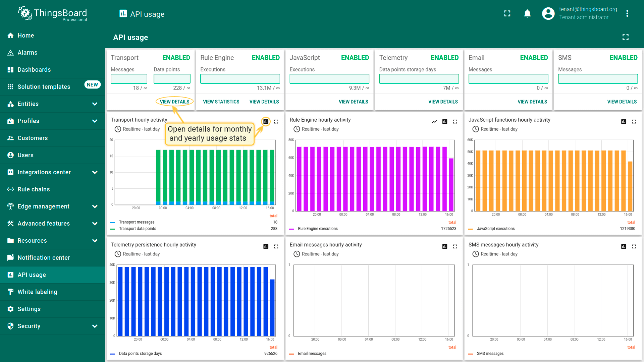
Task: Toggle JavaScript executions legend series
Action: 496,229
